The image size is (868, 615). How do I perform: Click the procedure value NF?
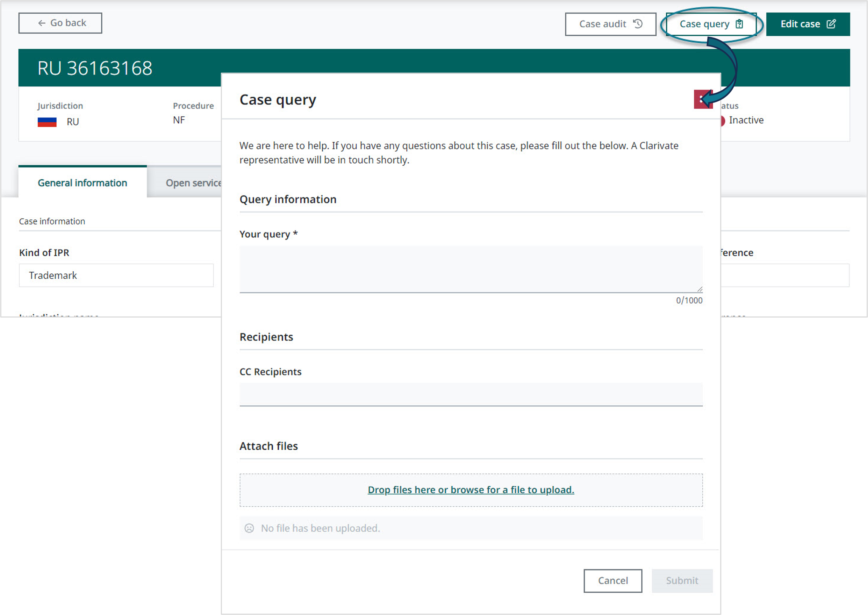pyautogui.click(x=179, y=120)
